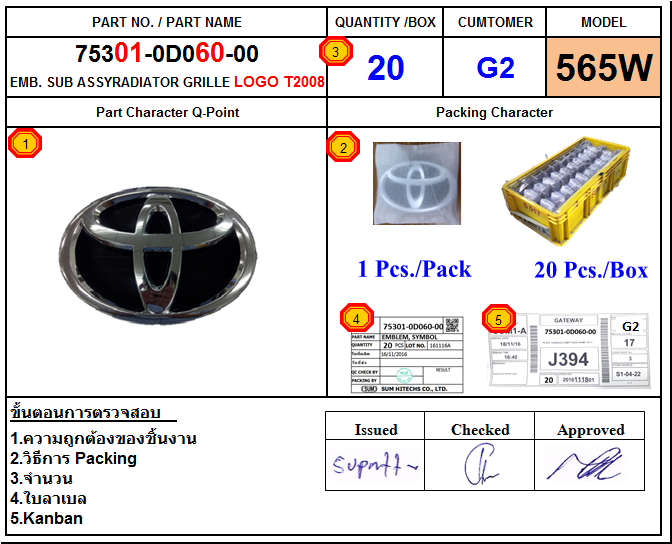Click the "Packing Character" heading
This screenshot has width=672, height=544.
(494, 112)
